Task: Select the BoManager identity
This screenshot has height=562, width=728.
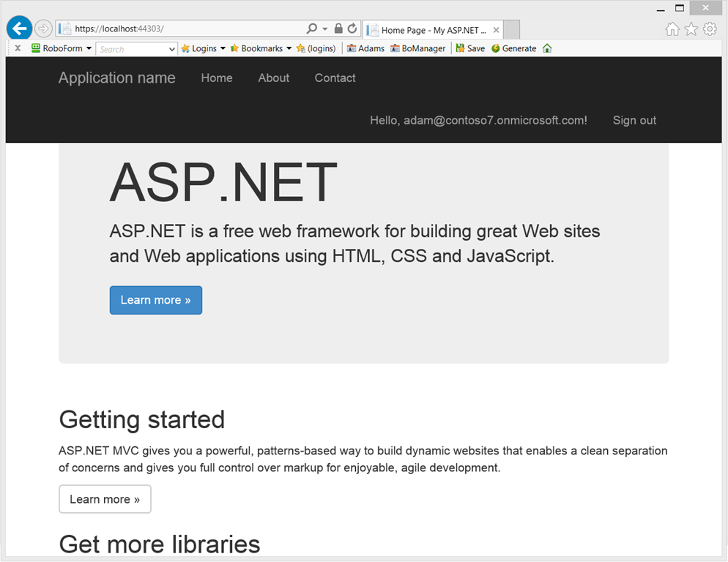Action: point(418,48)
